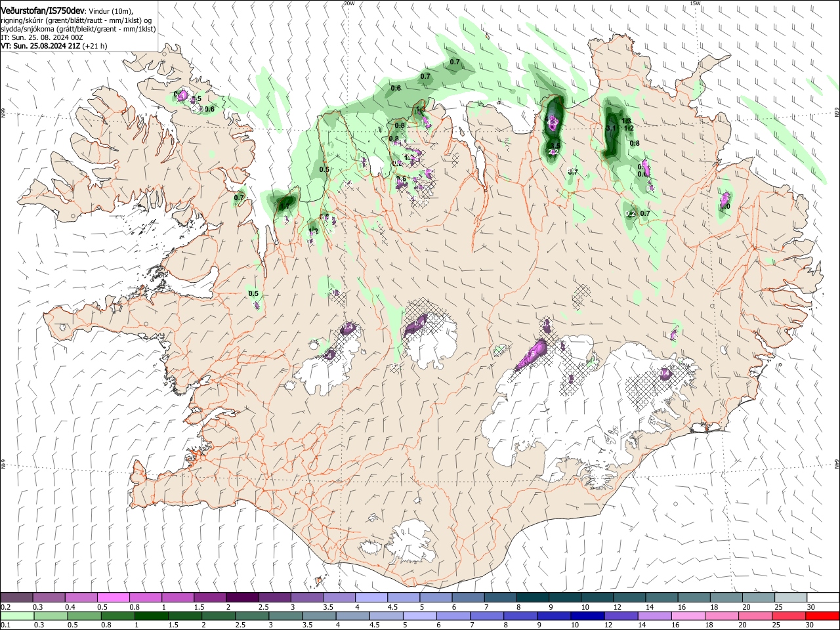The image size is (840, 630).
Task: Click the '20W' longitude label on the top edge
Action: 349,3
